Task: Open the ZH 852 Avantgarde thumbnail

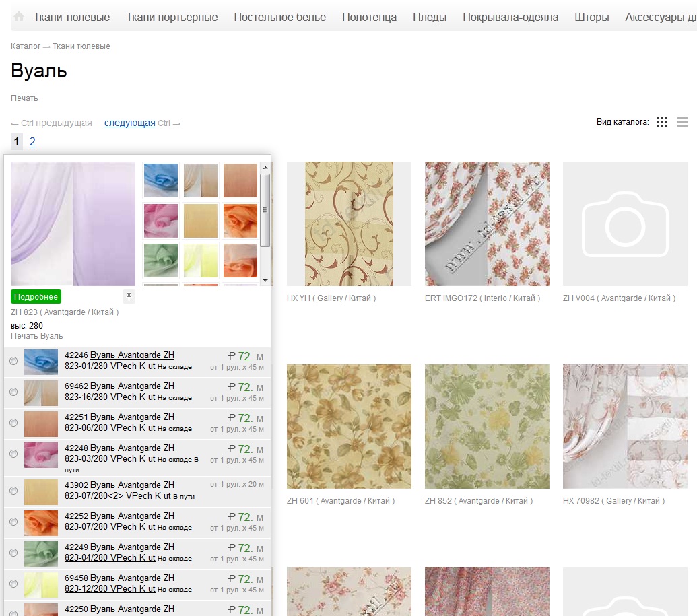Action: tap(487, 426)
